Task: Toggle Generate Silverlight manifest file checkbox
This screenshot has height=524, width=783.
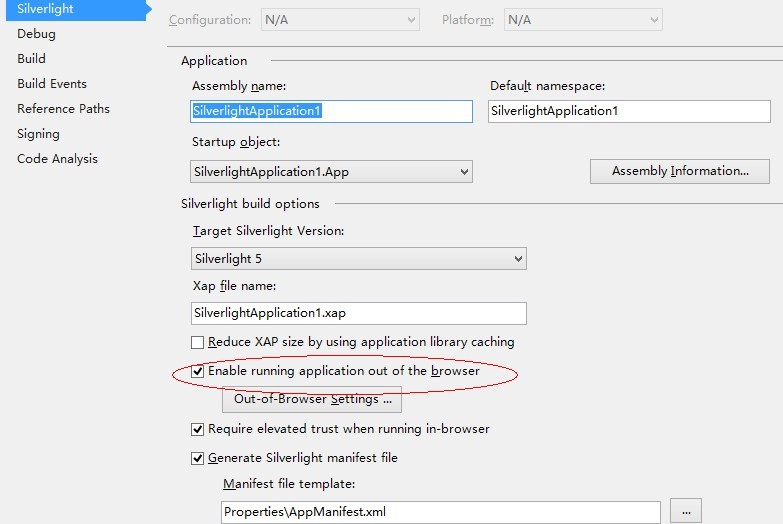Action: 198,458
